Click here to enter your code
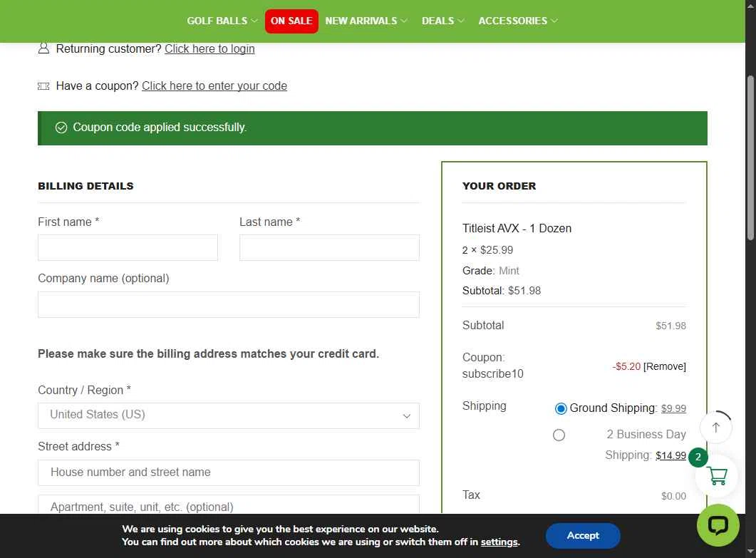The image size is (756, 558). tap(214, 86)
